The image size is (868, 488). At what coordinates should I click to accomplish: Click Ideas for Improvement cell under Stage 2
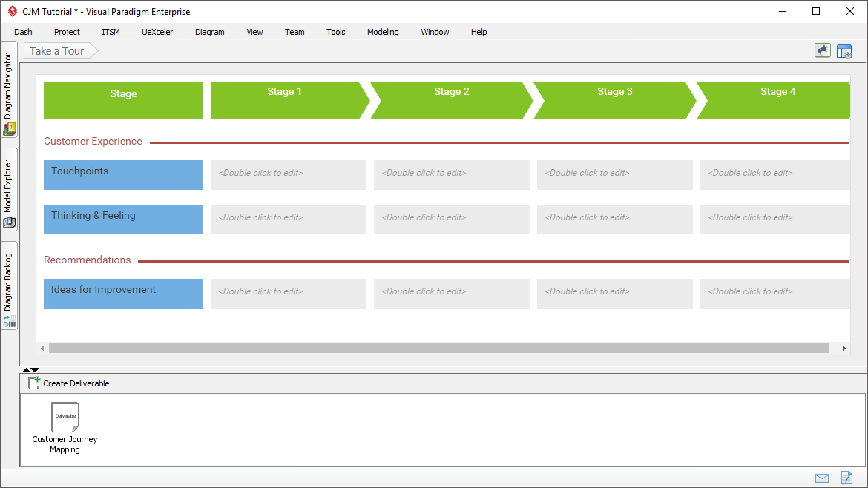click(x=452, y=293)
